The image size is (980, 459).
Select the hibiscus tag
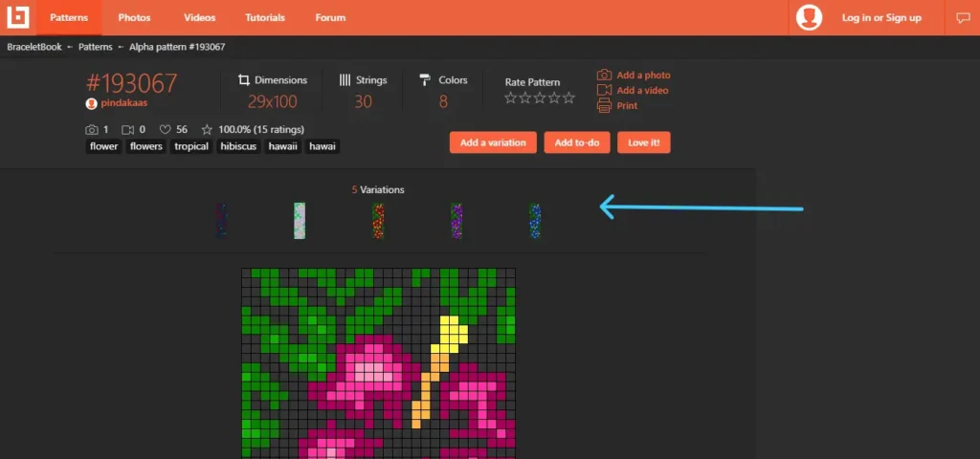(x=238, y=146)
